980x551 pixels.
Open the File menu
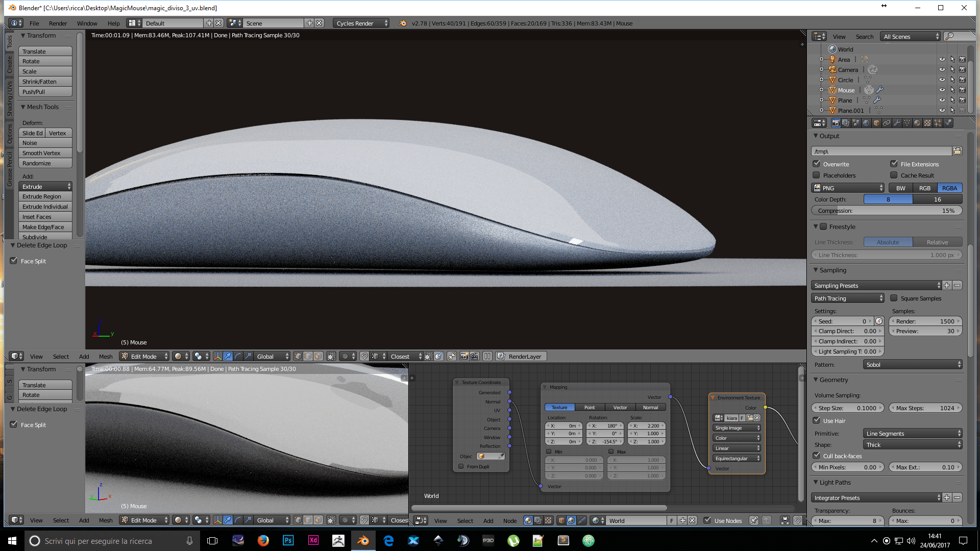tap(34, 23)
